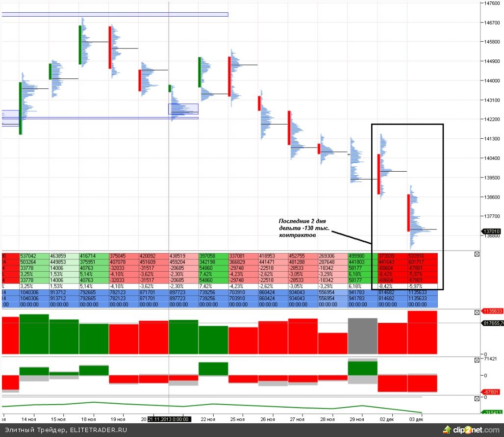504x437 pixels.
Task: Close the daily volume histogram panel
Action: tap(477, 312)
